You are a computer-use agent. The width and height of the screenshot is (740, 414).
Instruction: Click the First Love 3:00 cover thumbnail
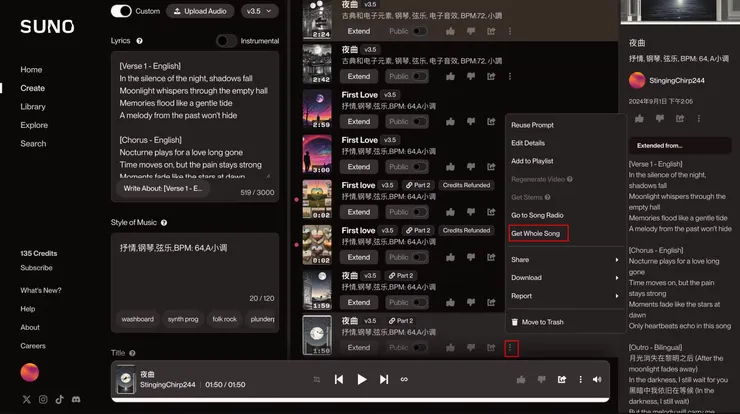(x=317, y=154)
